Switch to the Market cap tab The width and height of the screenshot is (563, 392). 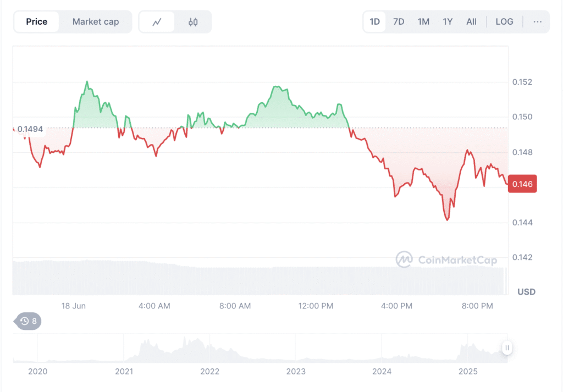[x=96, y=22]
